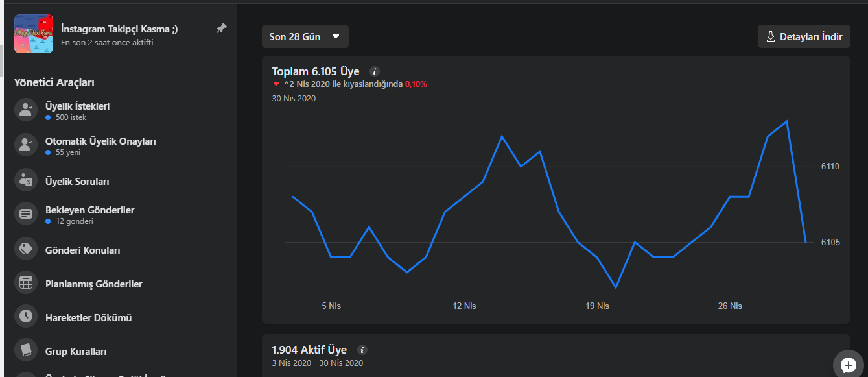Viewport: 868px width, 377px height.
Task: Open Üyelik İstekleri icon
Action: [26, 110]
